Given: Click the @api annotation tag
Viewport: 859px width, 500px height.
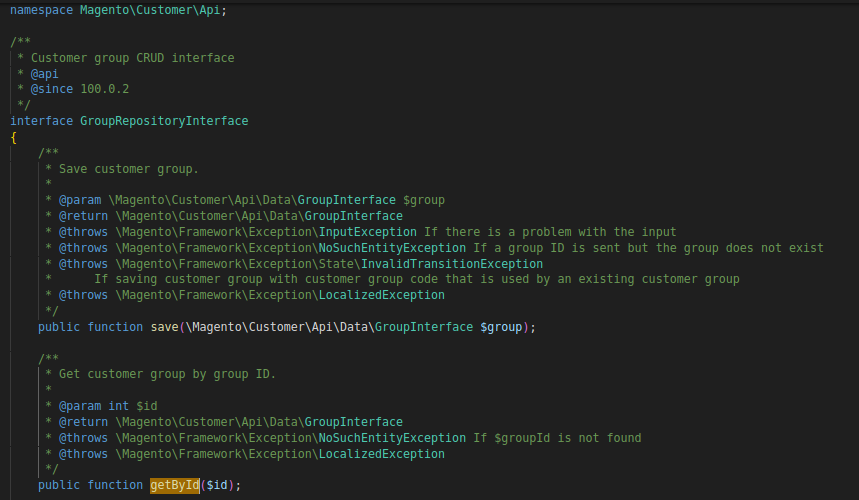Looking at the screenshot, I should click(x=44, y=74).
